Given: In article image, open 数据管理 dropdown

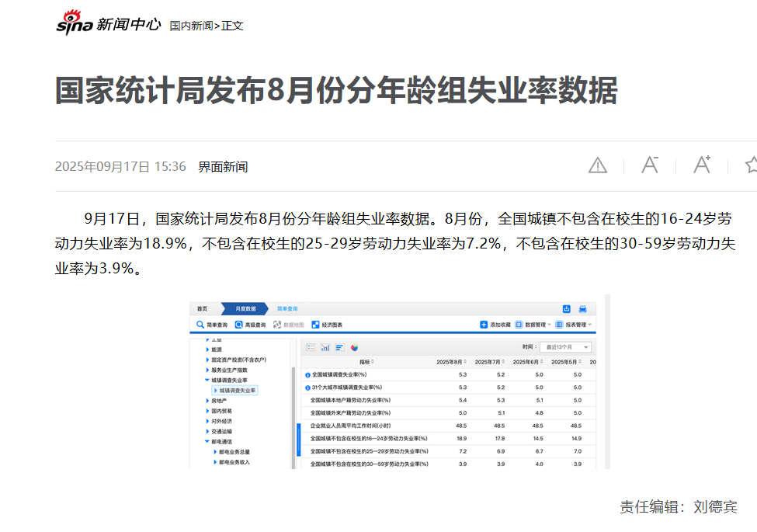Looking at the screenshot, I should pyautogui.click(x=533, y=325).
